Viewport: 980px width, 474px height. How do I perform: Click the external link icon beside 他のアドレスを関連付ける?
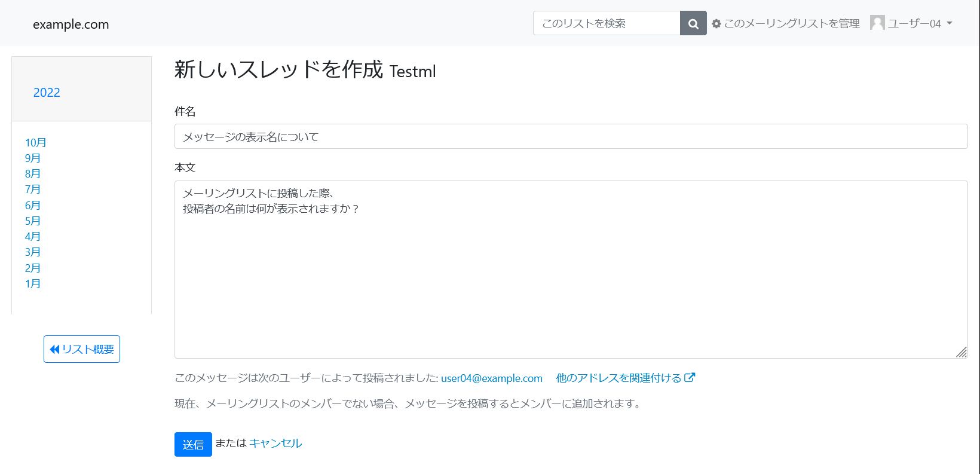click(690, 378)
